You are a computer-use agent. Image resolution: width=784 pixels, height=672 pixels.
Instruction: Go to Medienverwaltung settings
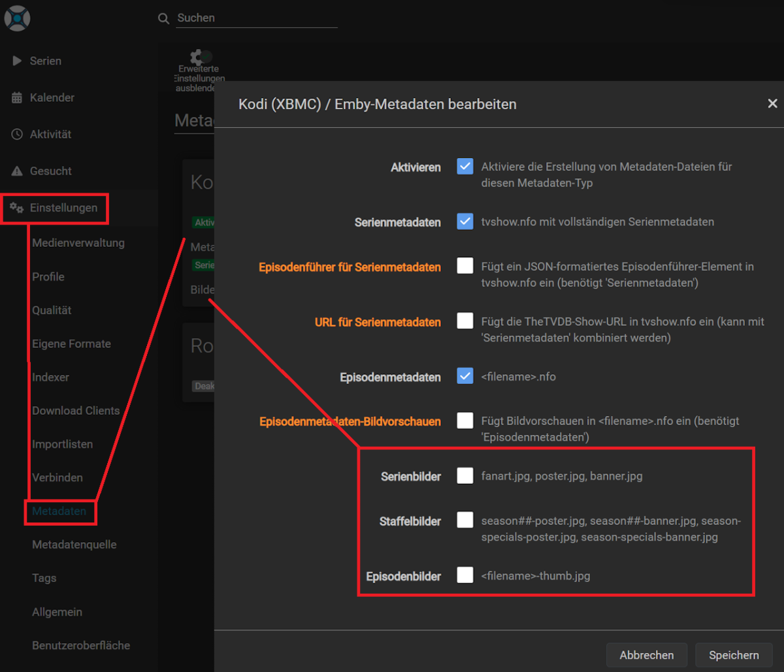tap(78, 243)
